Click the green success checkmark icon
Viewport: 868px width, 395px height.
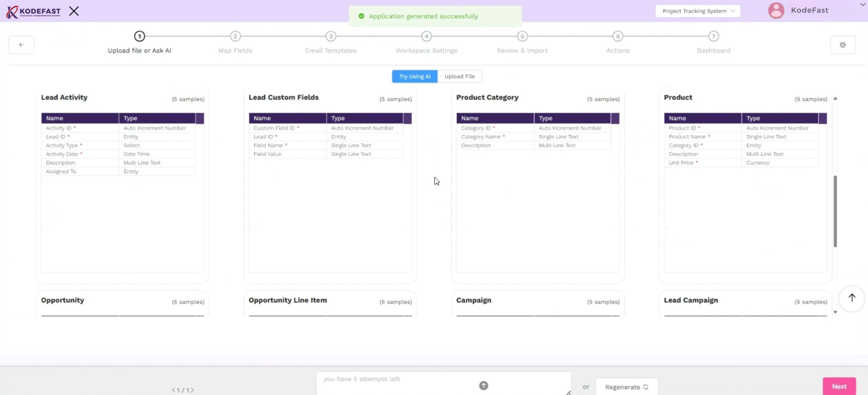pos(361,16)
